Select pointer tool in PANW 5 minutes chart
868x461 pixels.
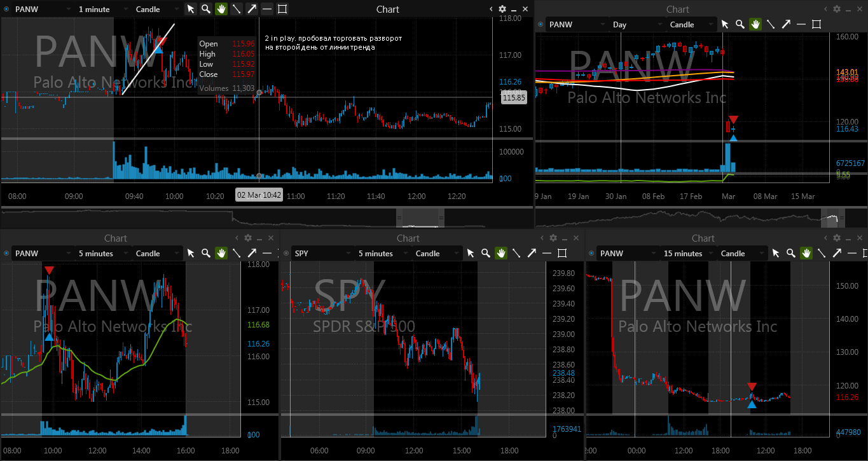tap(191, 253)
